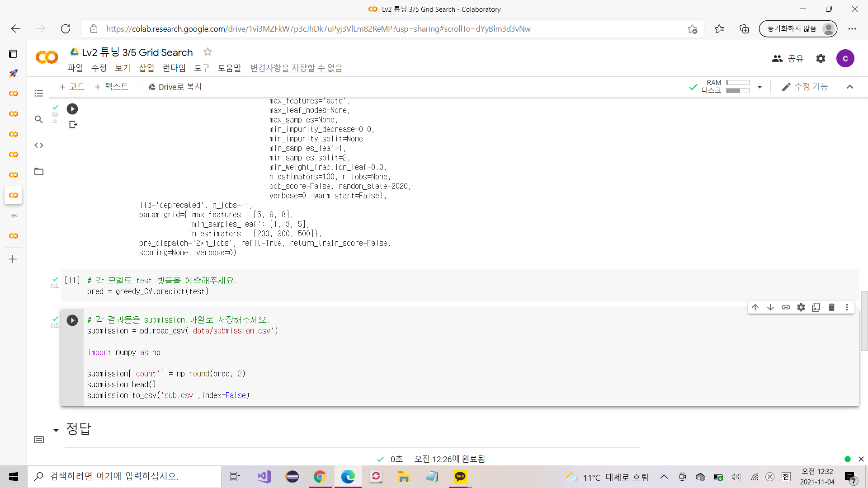868x488 pixels.
Task: Move cell up using arrow icon
Action: pos(755,307)
